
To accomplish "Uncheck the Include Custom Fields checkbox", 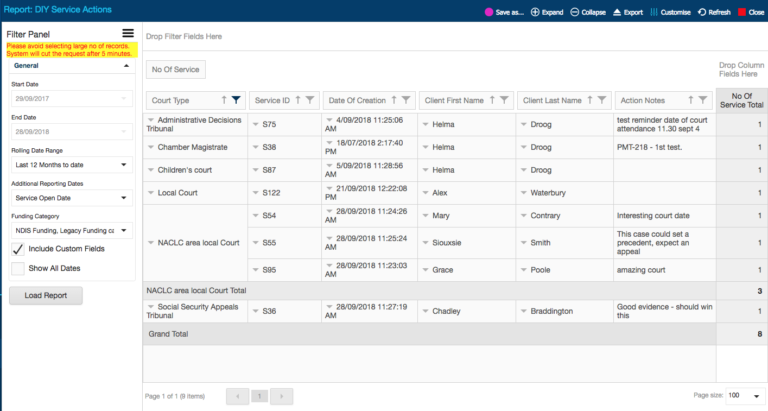I will 18,249.
